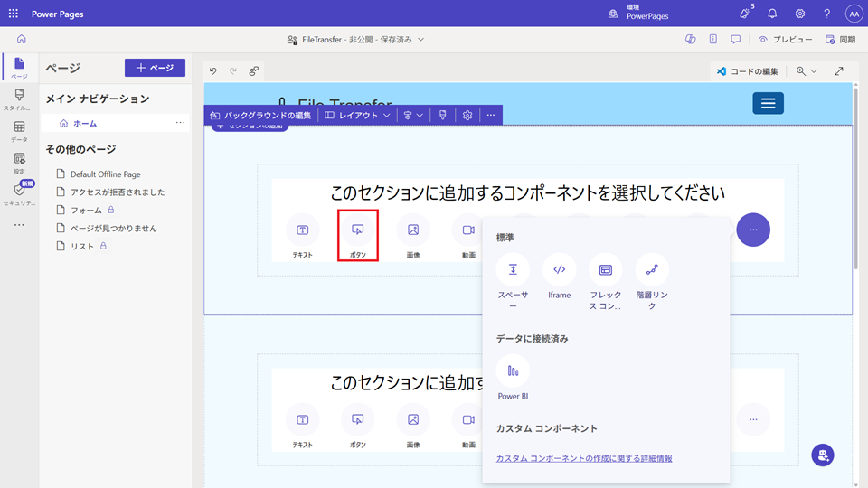Click the コードの編集 button

pos(747,70)
